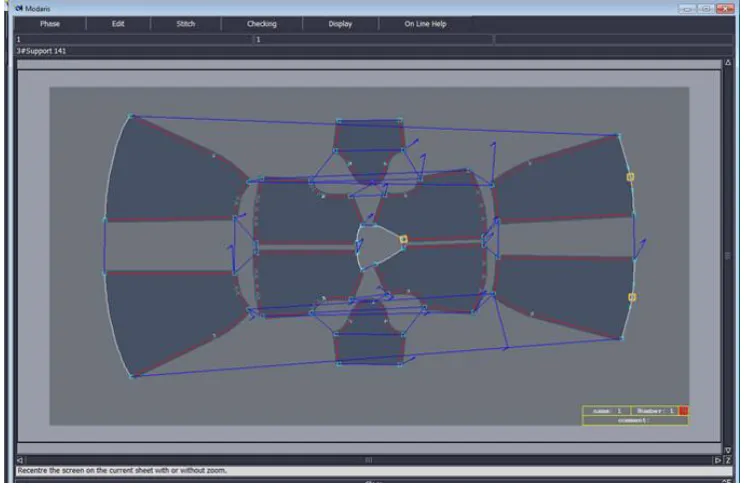This screenshot has width=744, height=488.
Task: Click the Z zoom button at scrollbar corner
Action: [x=728, y=460]
